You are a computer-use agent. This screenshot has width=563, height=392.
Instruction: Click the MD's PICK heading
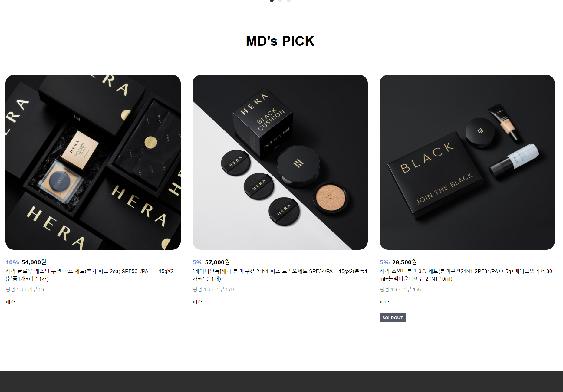[280, 41]
